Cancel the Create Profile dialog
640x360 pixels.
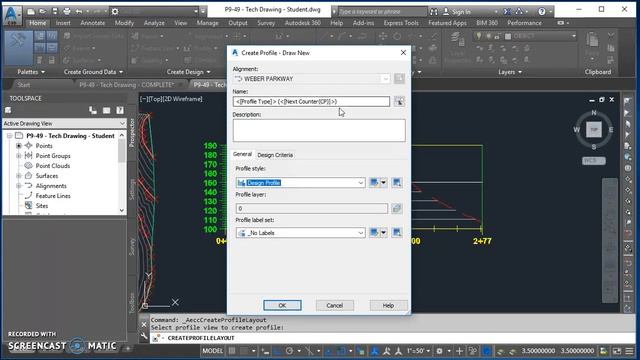pyautogui.click(x=334, y=305)
